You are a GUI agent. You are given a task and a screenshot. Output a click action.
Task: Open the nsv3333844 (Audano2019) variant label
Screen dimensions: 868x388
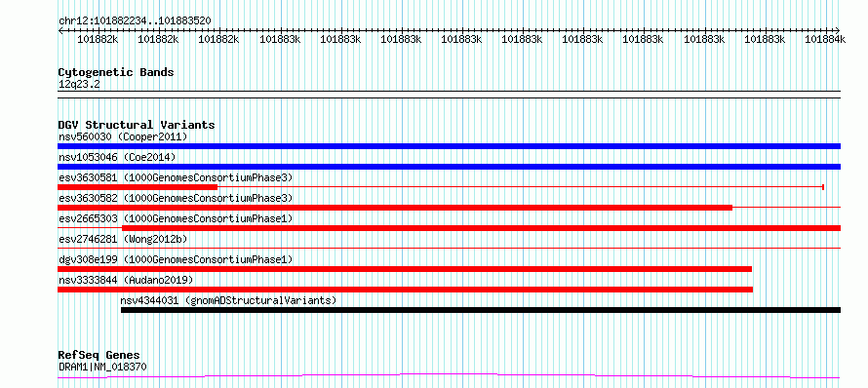pyautogui.click(x=126, y=280)
